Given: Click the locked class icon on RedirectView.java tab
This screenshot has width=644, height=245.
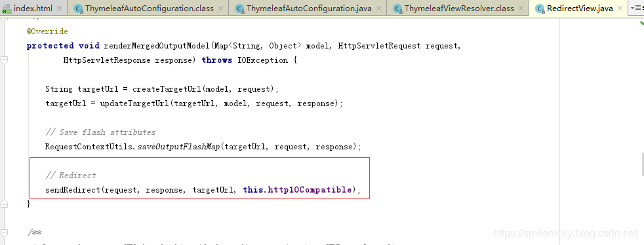Looking at the screenshot, I should pos(540,9).
